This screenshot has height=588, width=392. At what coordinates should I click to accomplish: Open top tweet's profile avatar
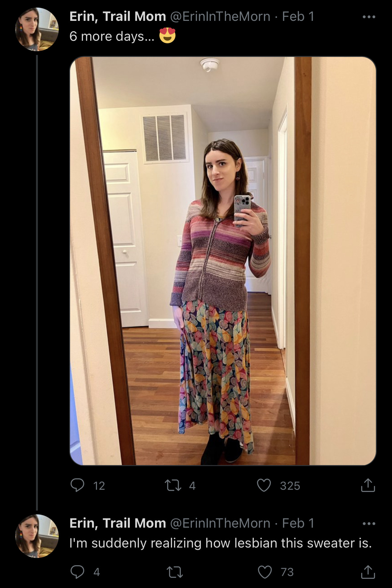click(37, 29)
